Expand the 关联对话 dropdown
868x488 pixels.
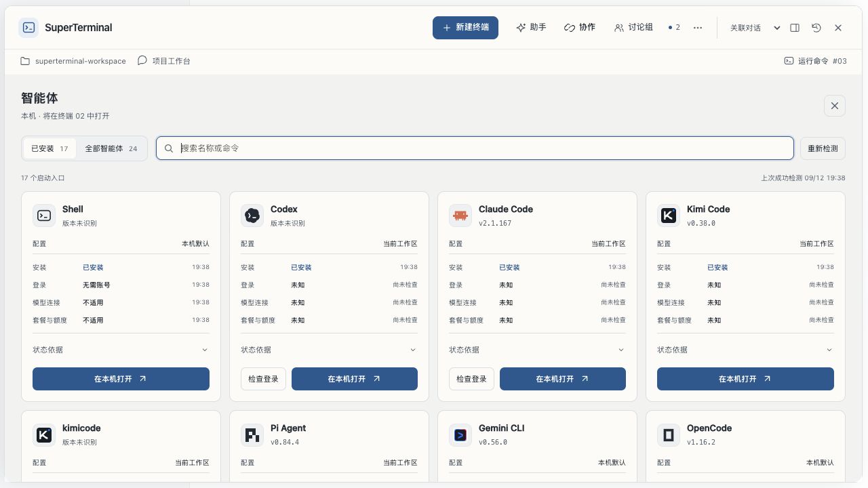click(755, 28)
